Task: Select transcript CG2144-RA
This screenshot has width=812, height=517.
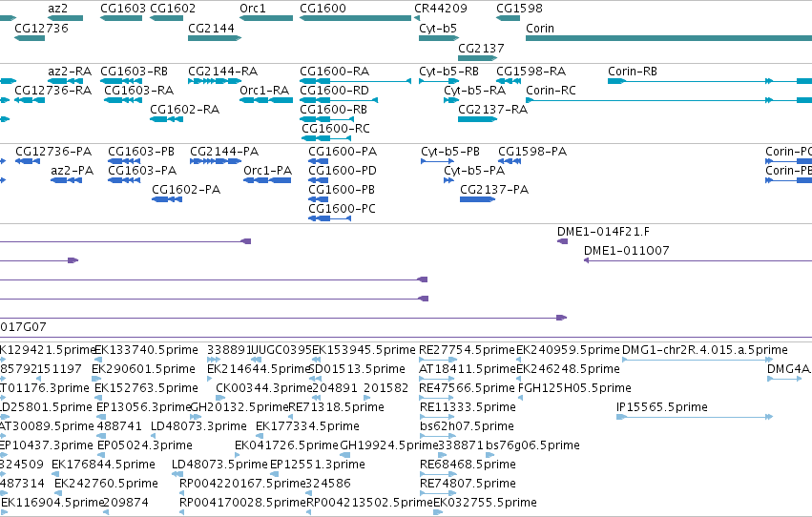Action: click(x=215, y=81)
